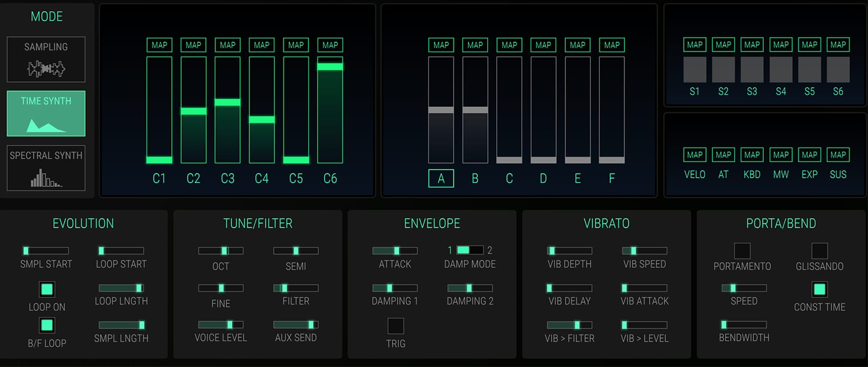
Task: Click the MAP button above AT
Action: coord(723,155)
